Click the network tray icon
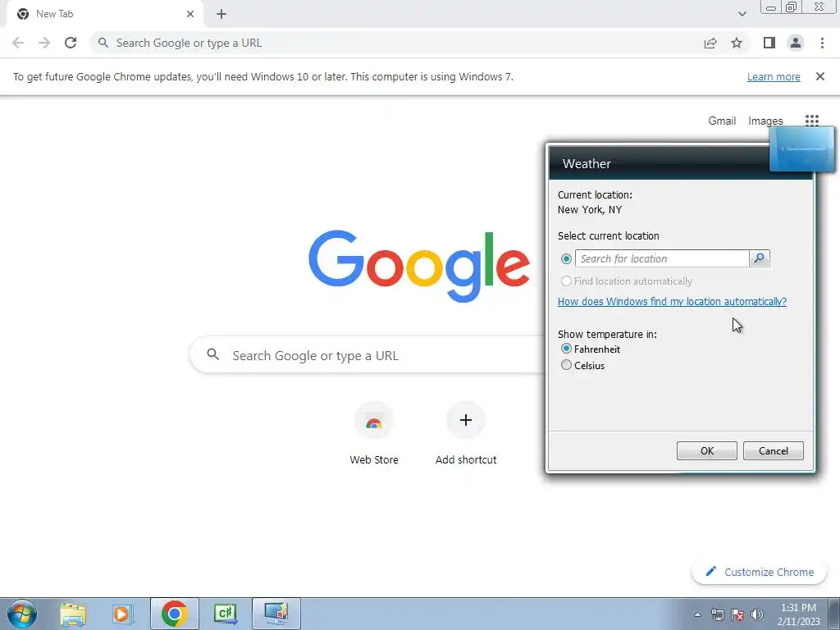The height and width of the screenshot is (630, 840). point(717,615)
